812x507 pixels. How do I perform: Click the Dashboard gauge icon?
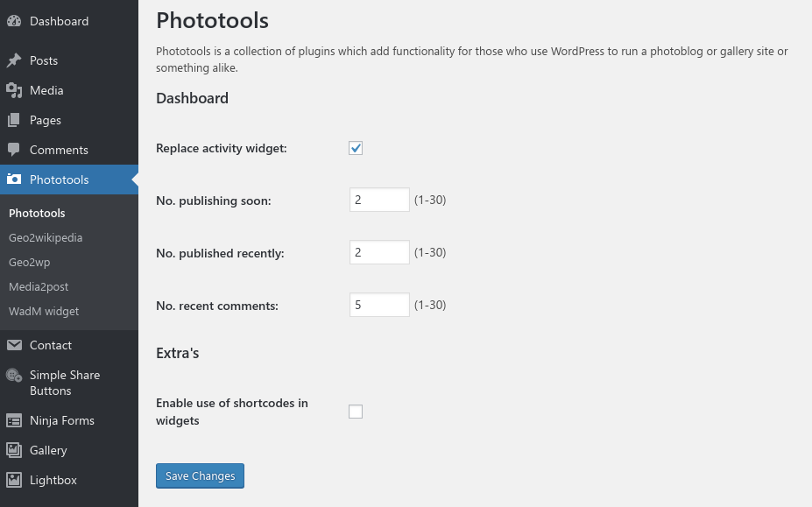[14, 21]
